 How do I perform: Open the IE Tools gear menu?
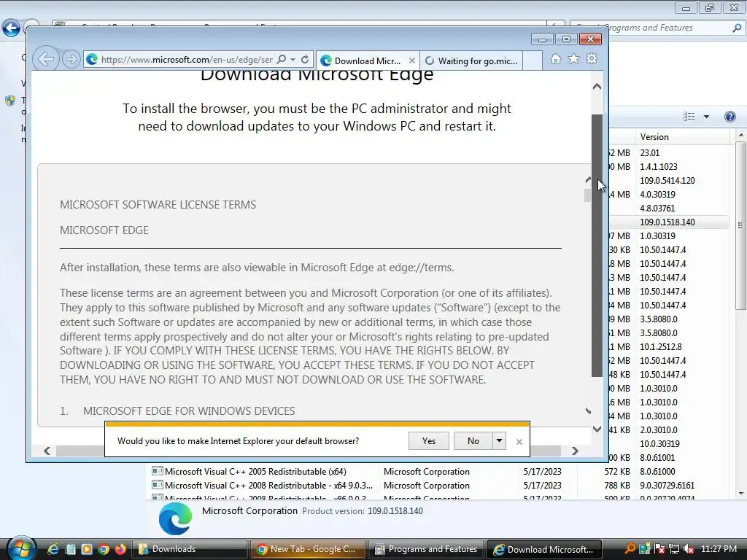[592, 58]
